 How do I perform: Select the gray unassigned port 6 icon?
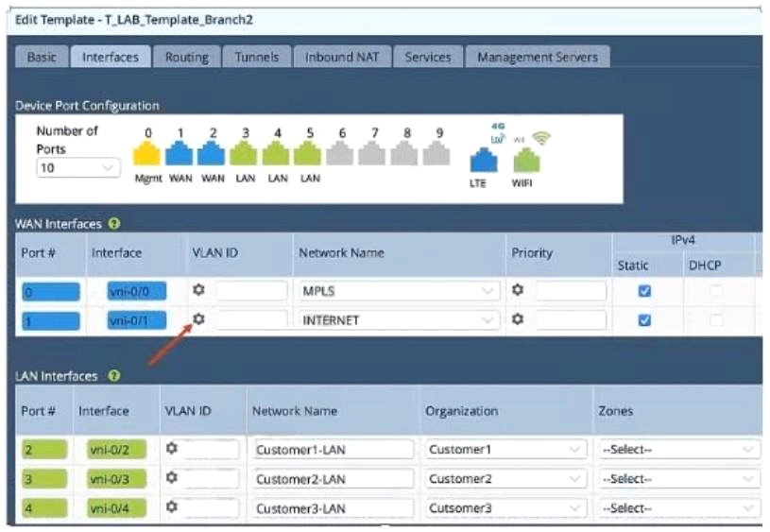[340, 154]
